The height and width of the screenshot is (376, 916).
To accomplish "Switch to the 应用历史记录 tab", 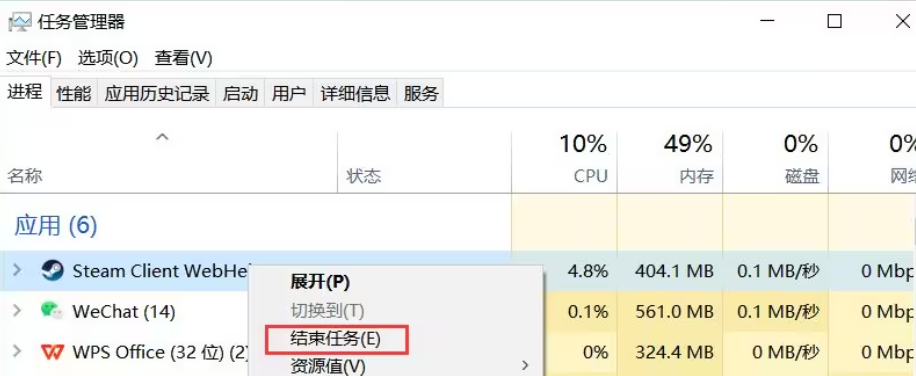I will point(157,93).
